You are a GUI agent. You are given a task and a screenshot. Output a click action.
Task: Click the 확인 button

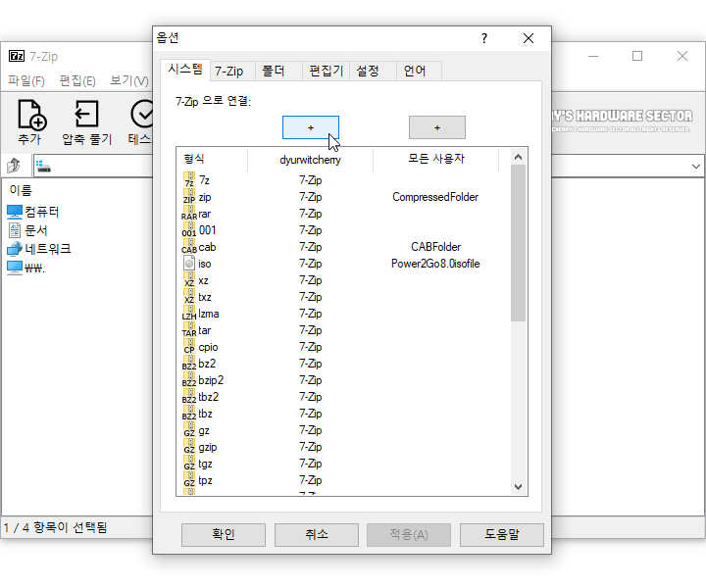click(x=224, y=534)
